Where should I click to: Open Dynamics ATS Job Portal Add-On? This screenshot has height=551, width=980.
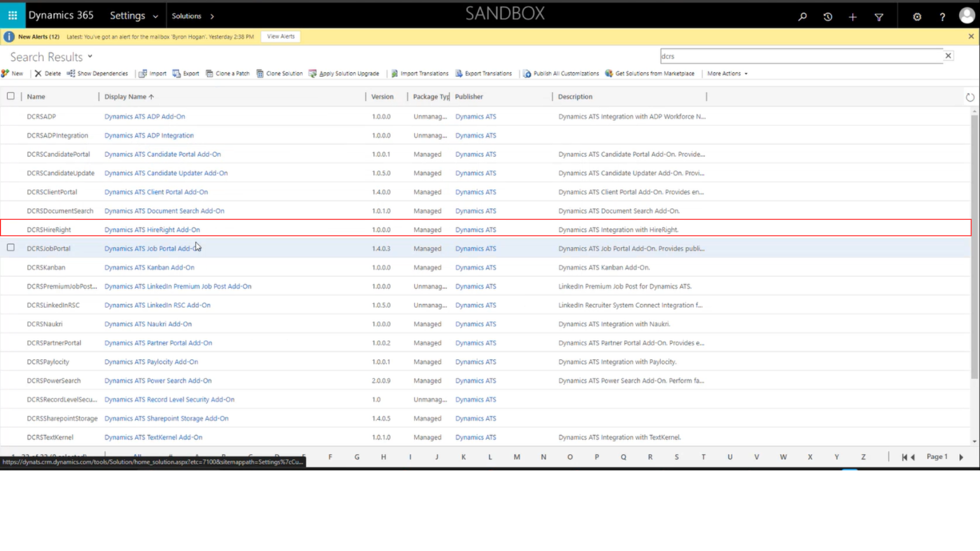[x=152, y=248]
